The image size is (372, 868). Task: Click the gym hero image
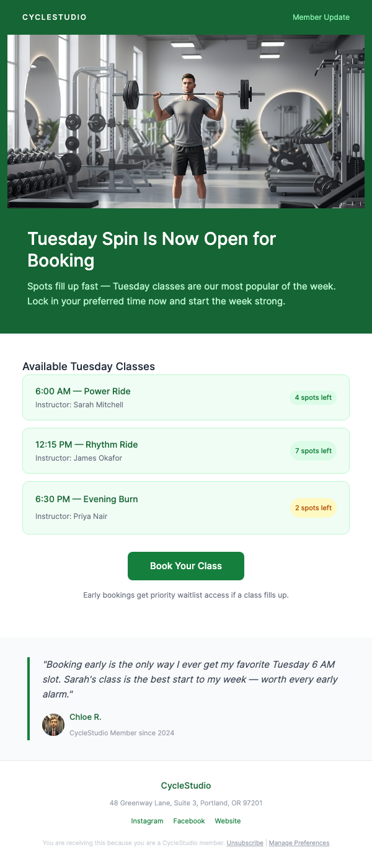click(x=186, y=121)
